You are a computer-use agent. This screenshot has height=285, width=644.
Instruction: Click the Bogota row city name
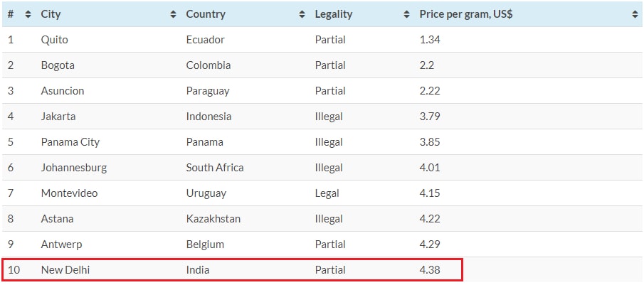coord(58,65)
